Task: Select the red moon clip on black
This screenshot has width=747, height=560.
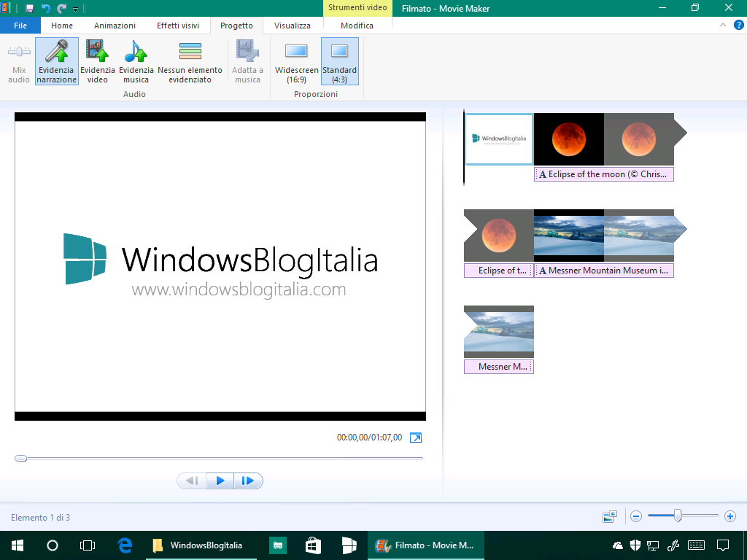Action: coord(569,139)
